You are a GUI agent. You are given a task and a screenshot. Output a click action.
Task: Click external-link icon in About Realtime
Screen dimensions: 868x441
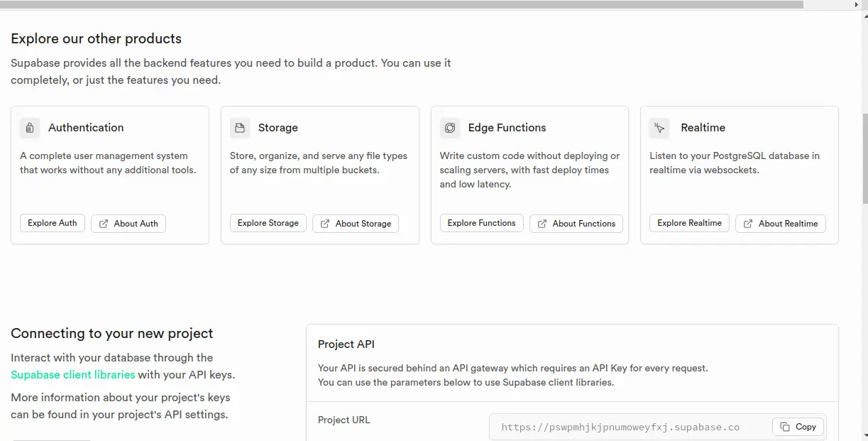[x=748, y=224]
